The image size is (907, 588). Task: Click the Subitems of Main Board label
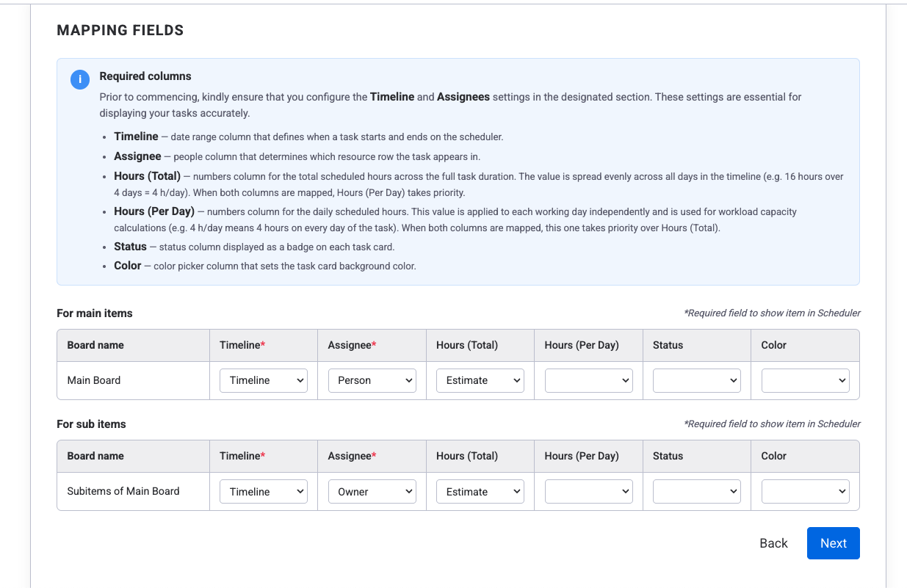pyautogui.click(x=123, y=491)
